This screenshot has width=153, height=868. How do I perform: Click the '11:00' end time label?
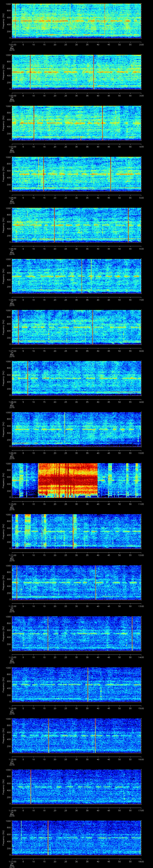click(x=141, y=504)
